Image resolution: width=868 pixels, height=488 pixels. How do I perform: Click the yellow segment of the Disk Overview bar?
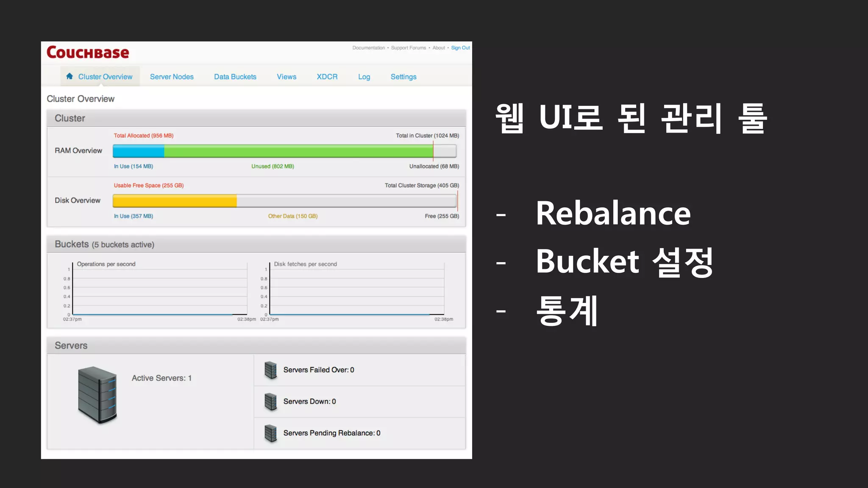coord(175,201)
